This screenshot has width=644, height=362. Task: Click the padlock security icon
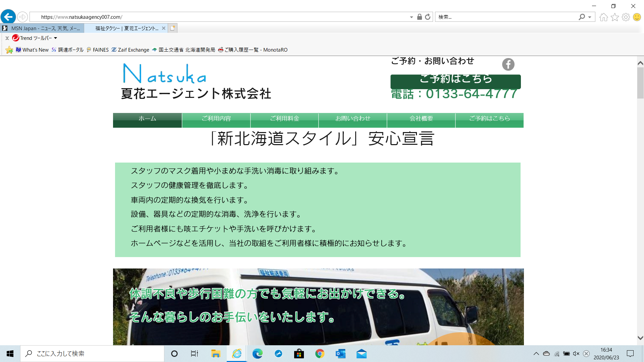[420, 17]
